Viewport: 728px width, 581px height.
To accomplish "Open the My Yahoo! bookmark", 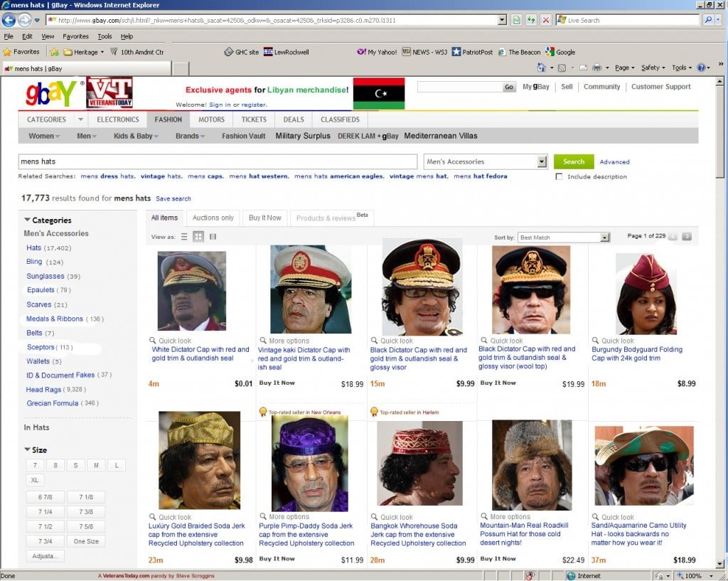I will [x=377, y=52].
